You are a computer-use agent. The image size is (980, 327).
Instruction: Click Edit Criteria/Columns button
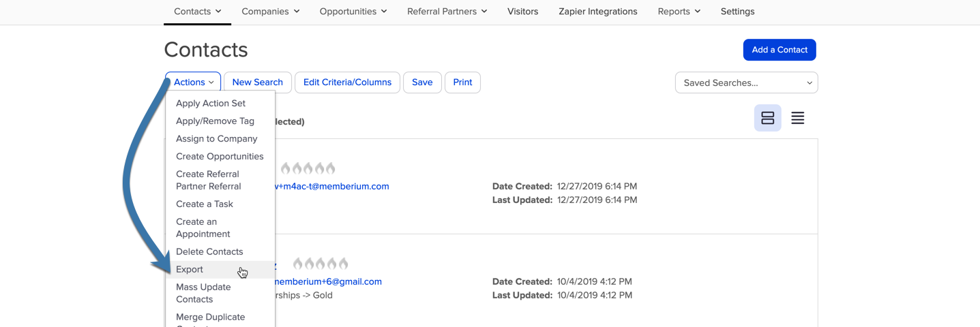click(x=347, y=82)
